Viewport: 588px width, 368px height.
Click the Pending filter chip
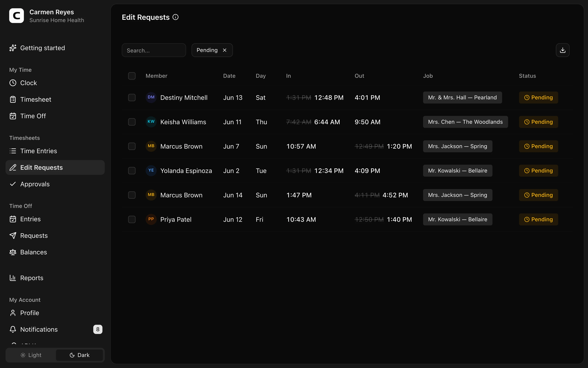(x=212, y=50)
